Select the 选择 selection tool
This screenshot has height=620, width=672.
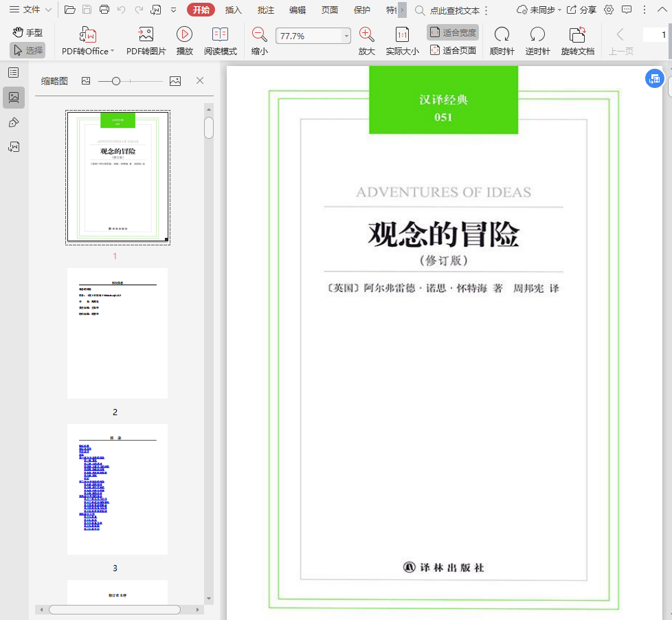click(x=27, y=50)
